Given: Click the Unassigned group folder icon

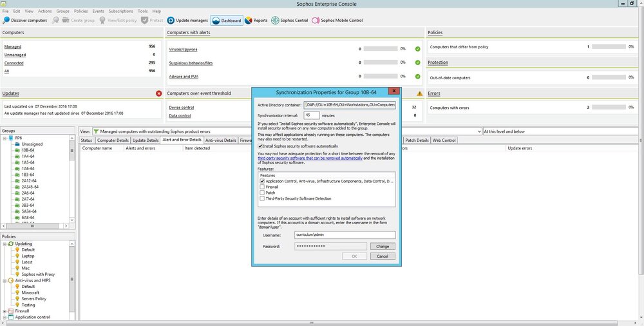Looking at the screenshot, I should pyautogui.click(x=17, y=144).
